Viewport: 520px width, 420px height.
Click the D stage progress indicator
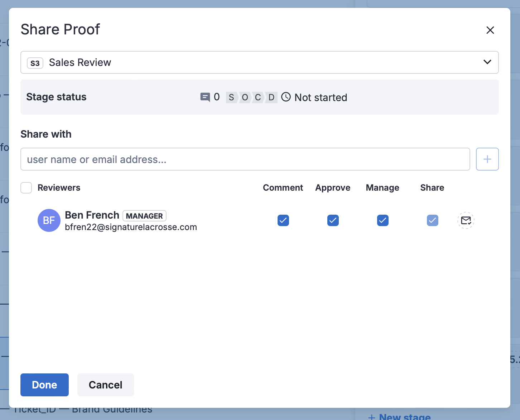pyautogui.click(x=271, y=97)
